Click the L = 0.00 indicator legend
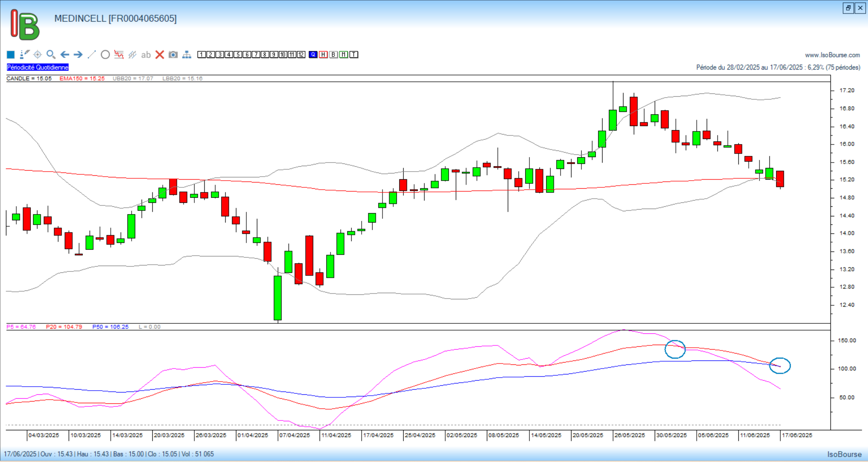Screen dimensions: 868x462 (149, 327)
